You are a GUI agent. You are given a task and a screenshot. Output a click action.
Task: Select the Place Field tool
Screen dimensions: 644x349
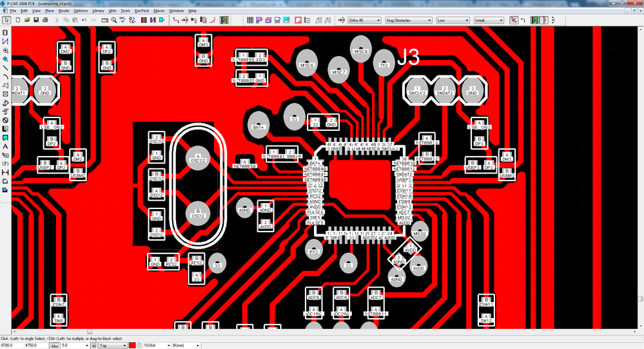pos(5,164)
